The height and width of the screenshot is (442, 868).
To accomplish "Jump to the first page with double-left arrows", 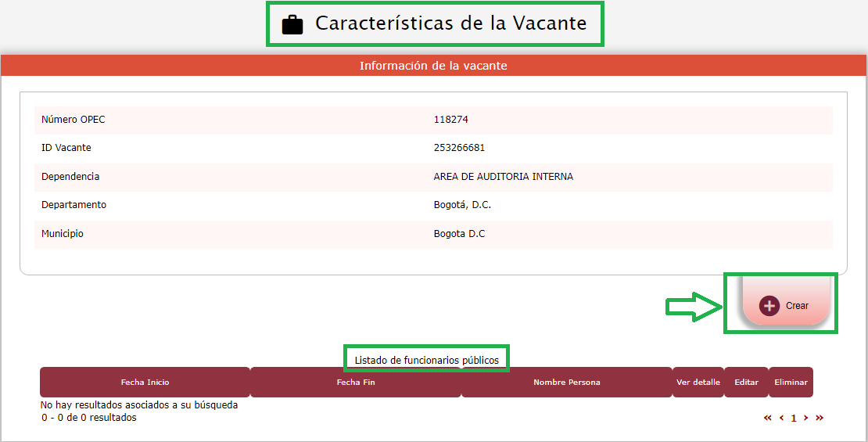I will tap(768, 418).
